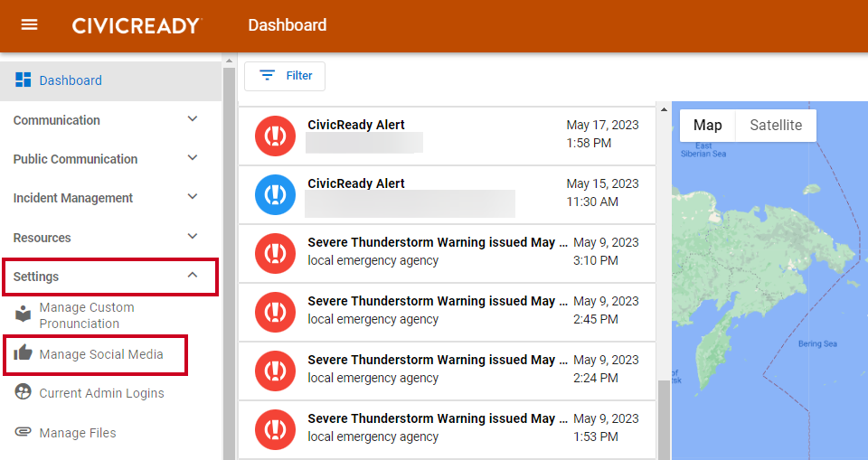Screen dimensions: 868x460
Task: Open Severe Thunderstorm Warning at 1:53 PM
Action: point(447,429)
